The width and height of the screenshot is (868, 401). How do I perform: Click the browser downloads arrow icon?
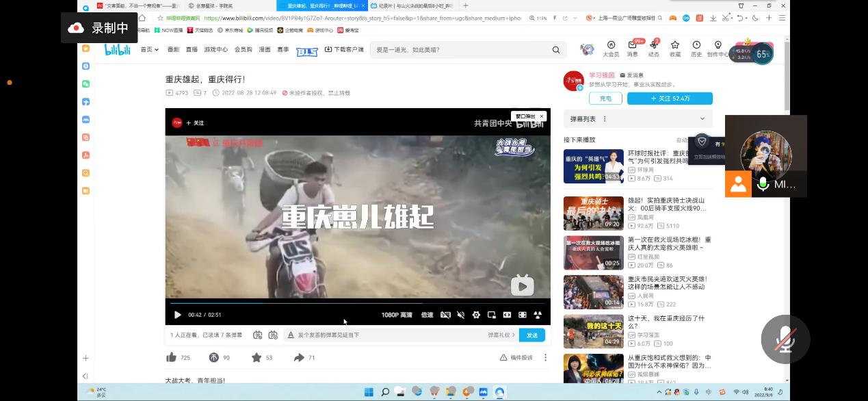pos(713,18)
